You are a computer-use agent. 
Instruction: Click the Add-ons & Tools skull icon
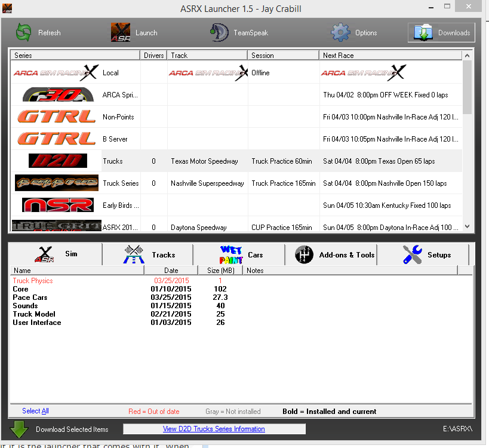(305, 254)
